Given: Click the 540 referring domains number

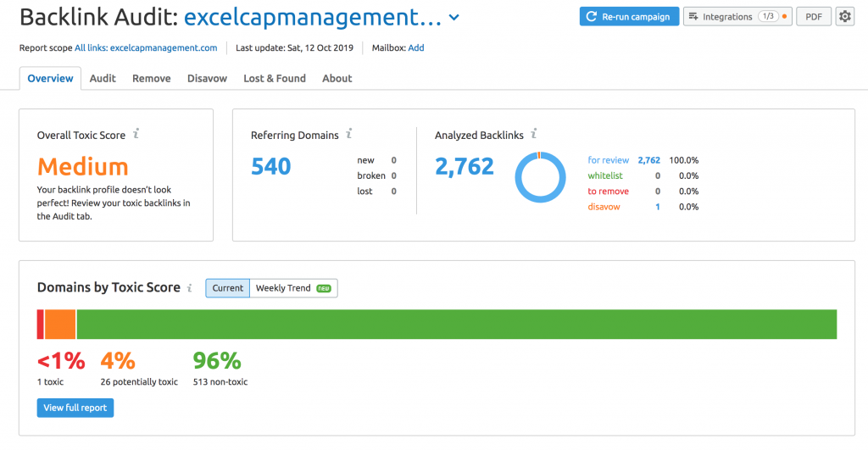Looking at the screenshot, I should (x=270, y=166).
